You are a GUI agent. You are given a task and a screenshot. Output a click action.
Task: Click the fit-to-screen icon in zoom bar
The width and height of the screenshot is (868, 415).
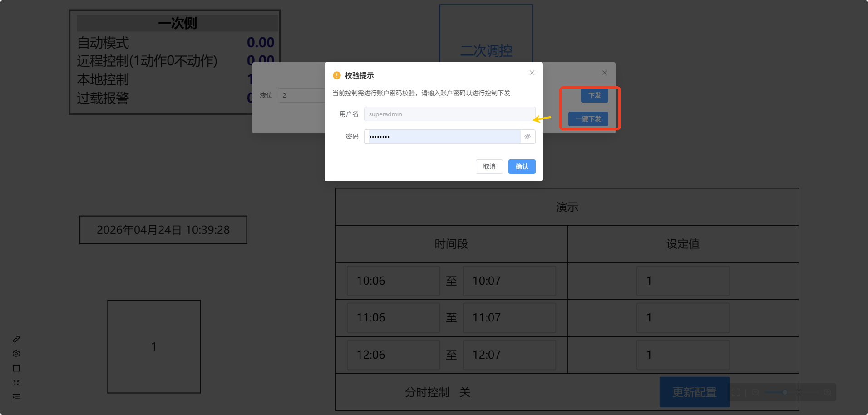pos(736,392)
